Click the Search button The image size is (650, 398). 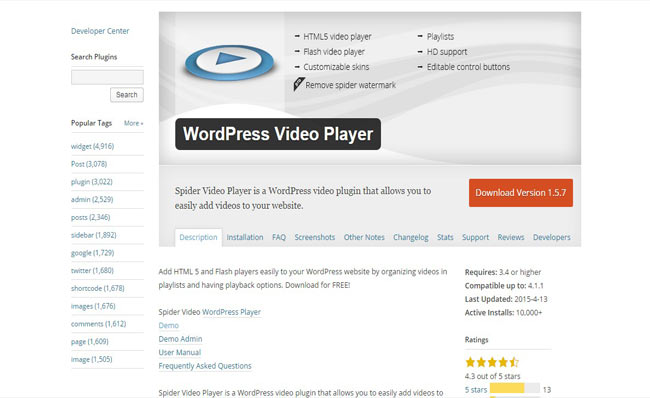coord(127,95)
